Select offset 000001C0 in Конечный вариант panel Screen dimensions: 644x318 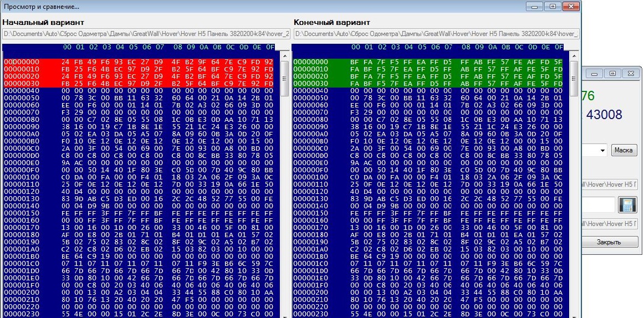pyautogui.click(x=311, y=263)
